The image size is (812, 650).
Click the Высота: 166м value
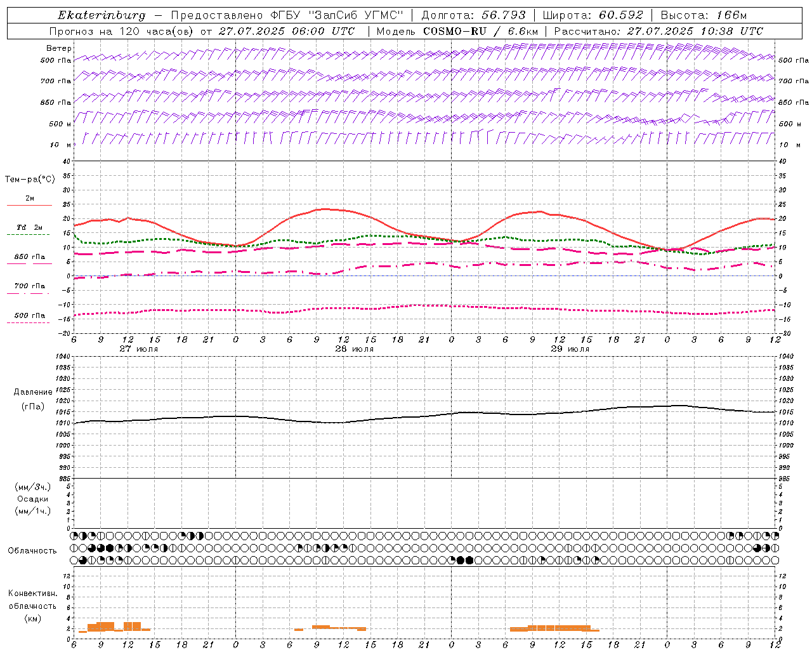click(704, 15)
